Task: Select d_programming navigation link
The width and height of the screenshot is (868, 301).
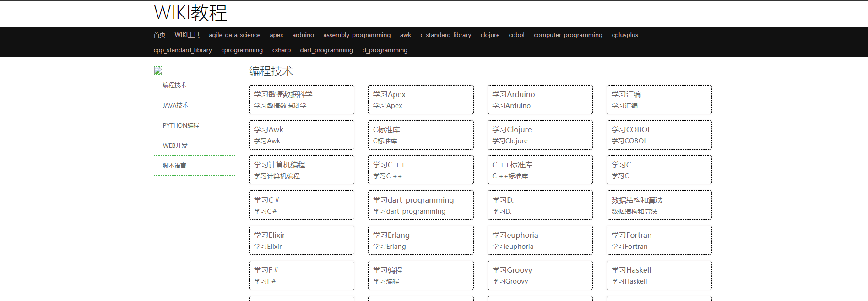Action: pyautogui.click(x=385, y=50)
